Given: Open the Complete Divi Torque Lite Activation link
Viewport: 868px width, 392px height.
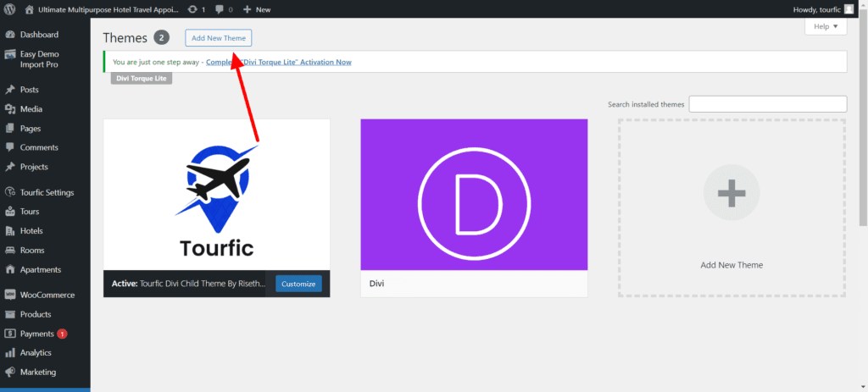Looking at the screenshot, I should [278, 63].
